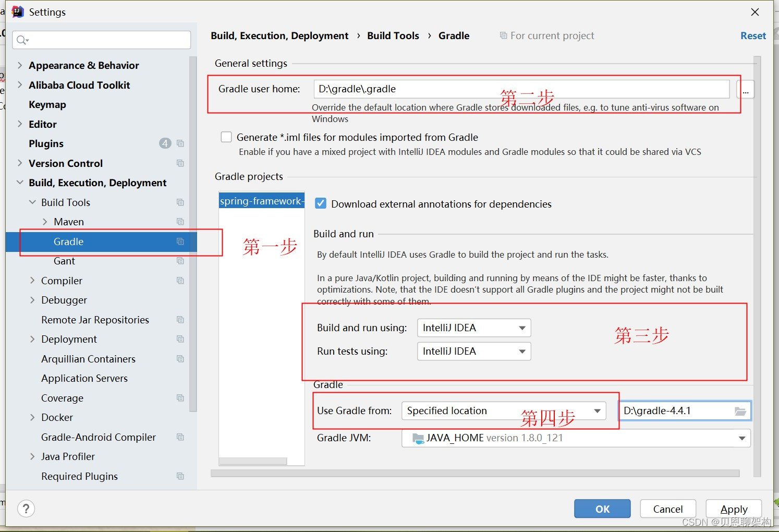
Task: Click project-level icon beside Required Plugins
Action: tap(180, 476)
